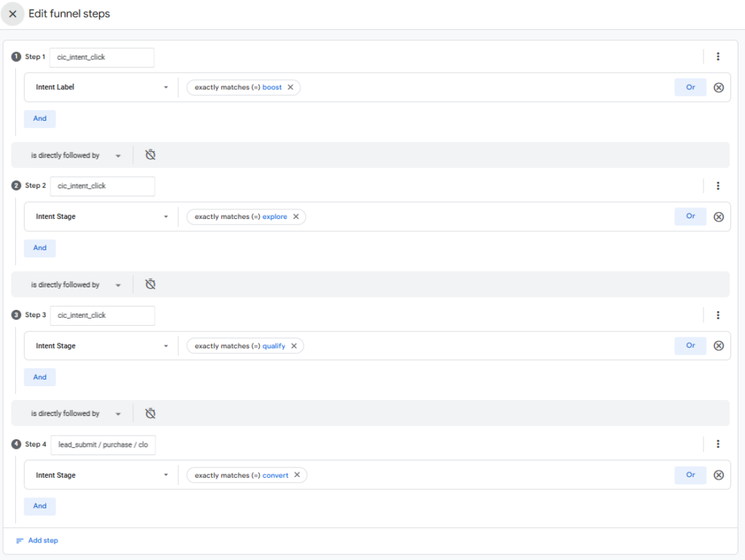This screenshot has height=560, width=745.
Task: Expand the Intent Label parameter dropdown
Action: pyautogui.click(x=166, y=87)
